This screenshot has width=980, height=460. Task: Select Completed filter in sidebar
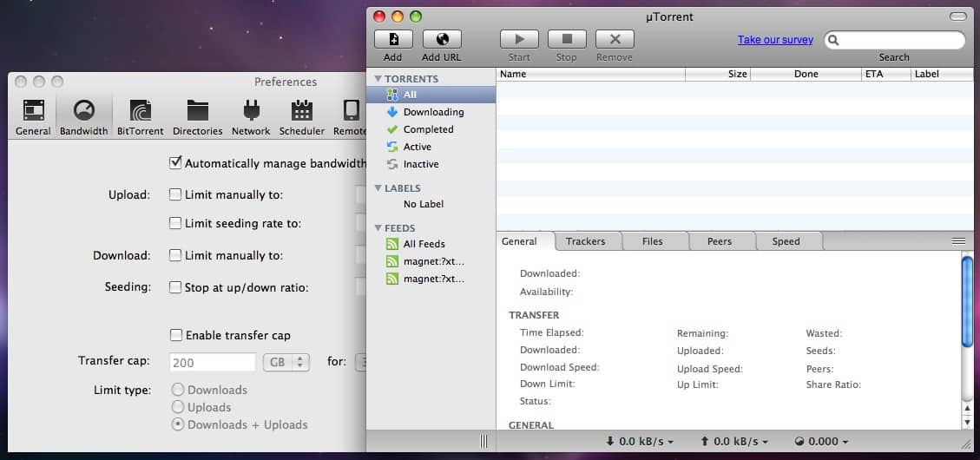tap(431, 129)
